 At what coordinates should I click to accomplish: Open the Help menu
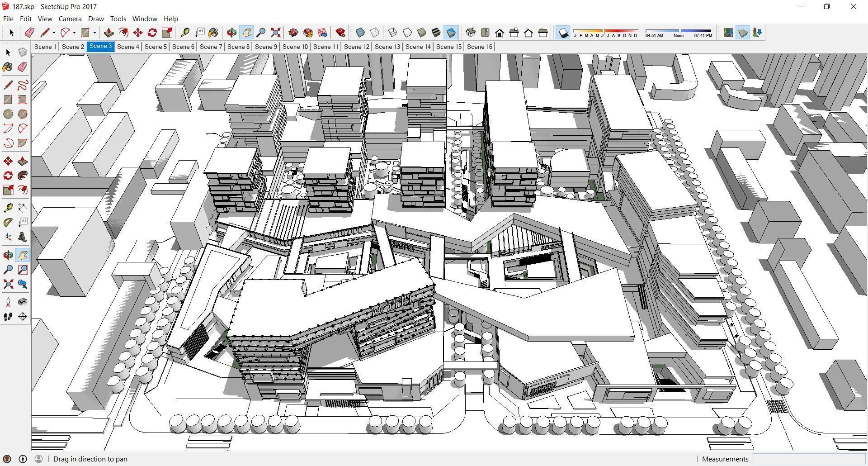click(170, 19)
